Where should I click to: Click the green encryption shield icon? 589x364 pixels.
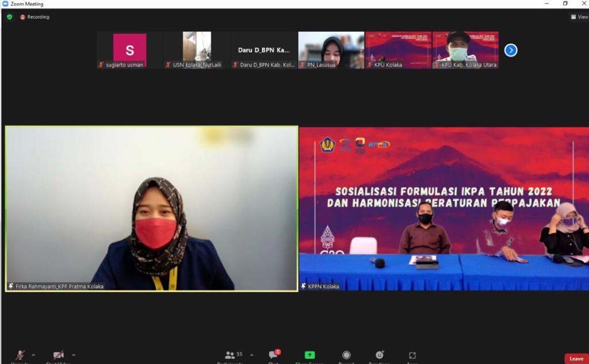point(9,17)
